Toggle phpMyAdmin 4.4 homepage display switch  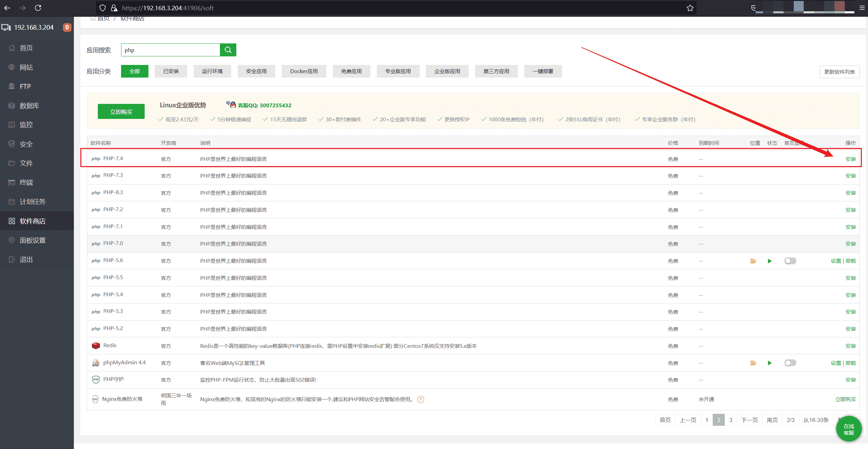click(790, 363)
